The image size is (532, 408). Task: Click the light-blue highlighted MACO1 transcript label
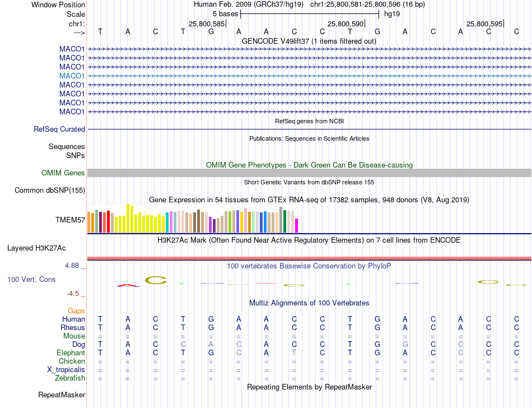tap(72, 76)
